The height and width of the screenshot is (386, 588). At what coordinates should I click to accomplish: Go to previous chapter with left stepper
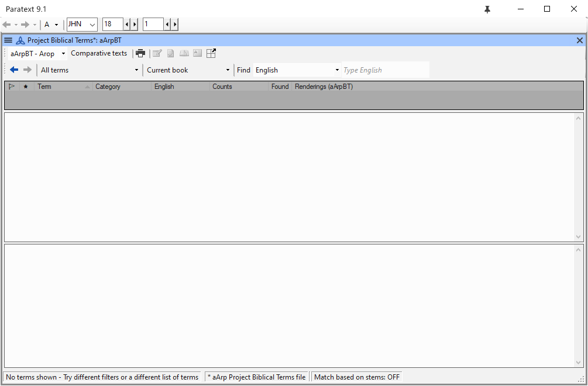tap(127, 25)
